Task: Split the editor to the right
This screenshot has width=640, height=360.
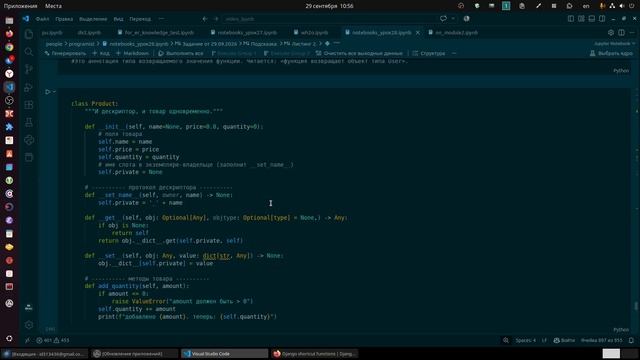Action: [x=621, y=32]
